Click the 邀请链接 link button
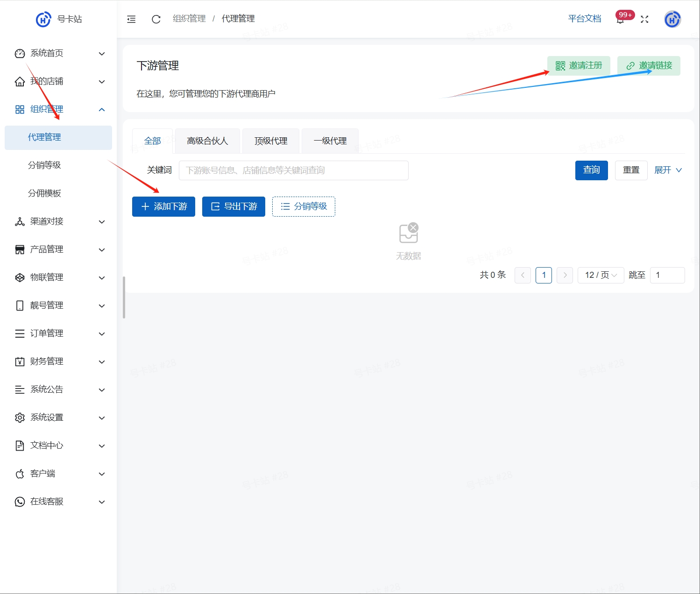The height and width of the screenshot is (594, 700). 649,66
